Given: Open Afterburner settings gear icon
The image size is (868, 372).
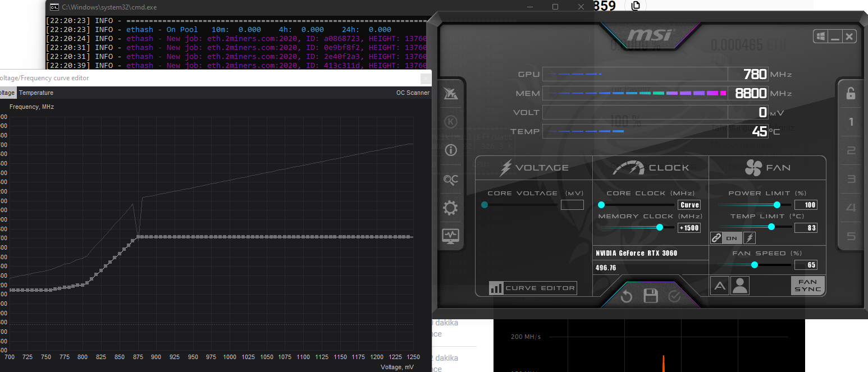Looking at the screenshot, I should click(x=450, y=208).
